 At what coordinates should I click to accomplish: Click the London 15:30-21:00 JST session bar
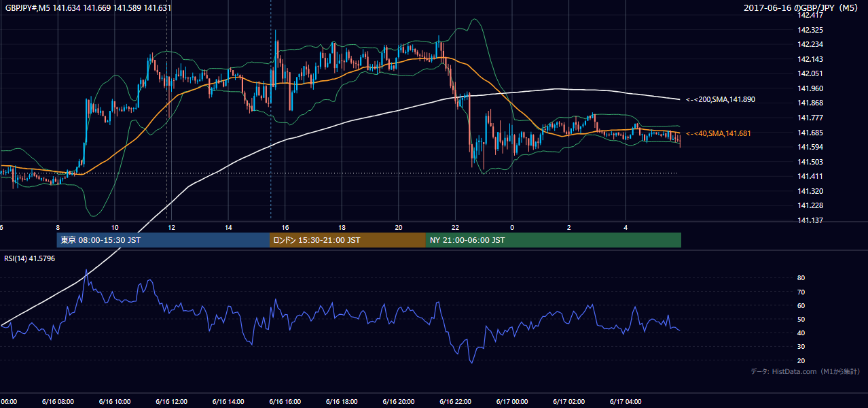[x=348, y=240]
